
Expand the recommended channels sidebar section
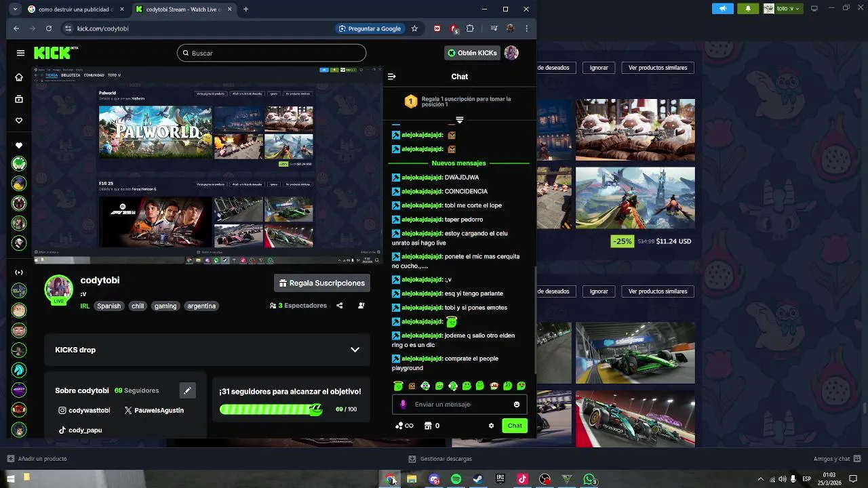click(x=19, y=272)
